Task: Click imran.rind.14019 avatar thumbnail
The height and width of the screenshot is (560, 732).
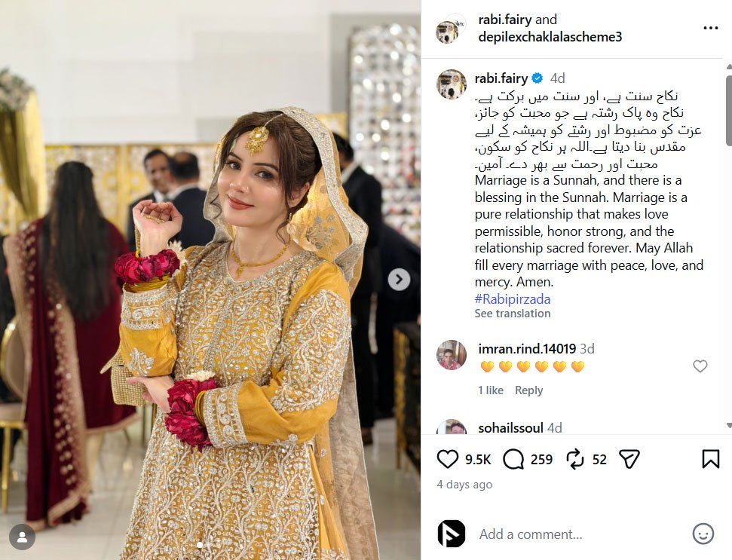Action: (452, 355)
